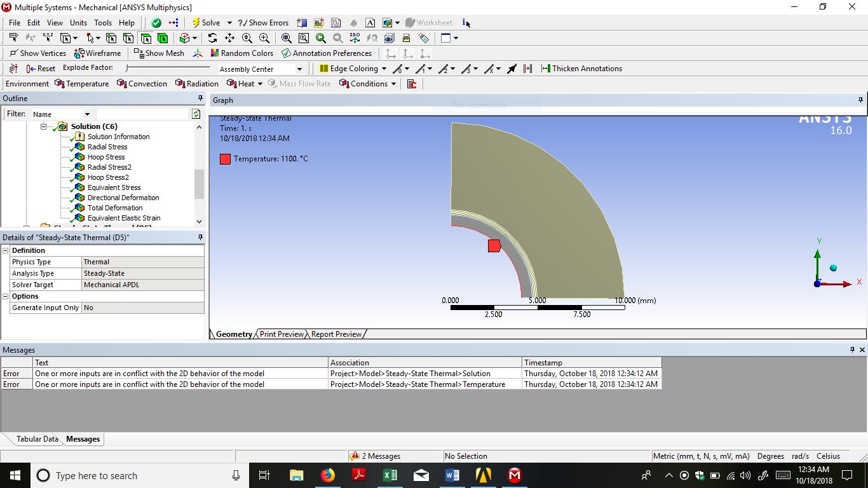
Task: Open Annotation Preferences
Action: click(x=327, y=53)
